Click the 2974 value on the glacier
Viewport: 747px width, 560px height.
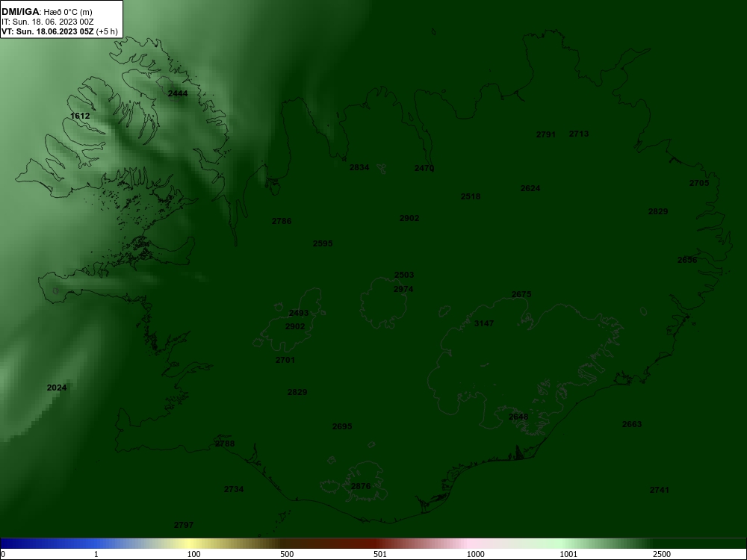click(x=403, y=290)
